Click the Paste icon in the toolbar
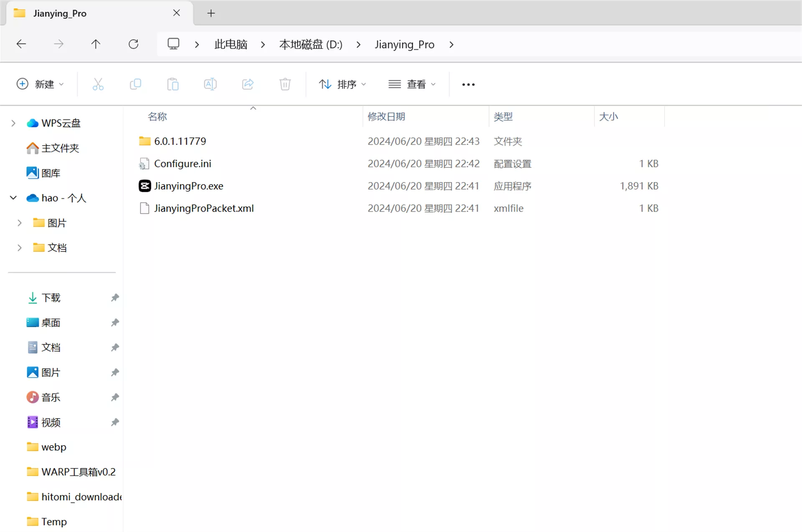The height and width of the screenshot is (532, 802). [x=173, y=84]
